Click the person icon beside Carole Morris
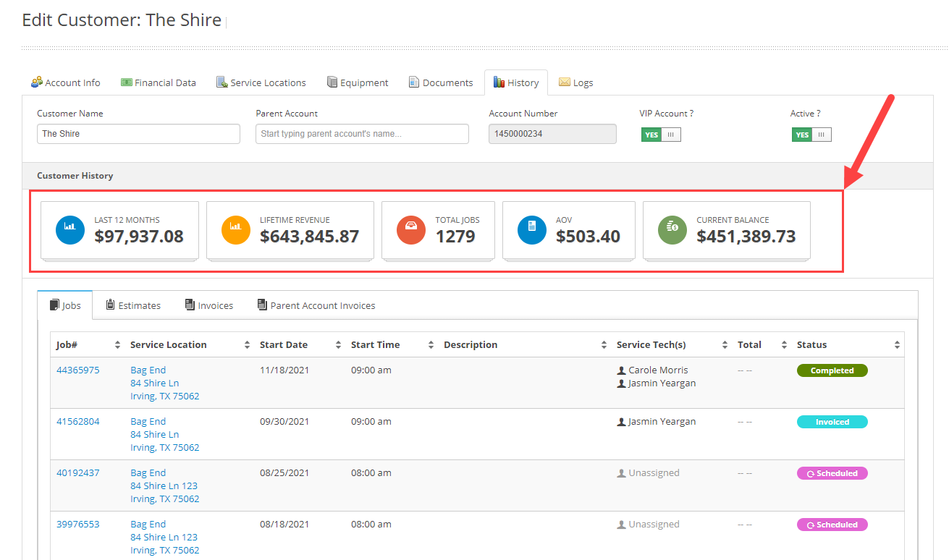This screenshot has width=949, height=560. tap(621, 370)
